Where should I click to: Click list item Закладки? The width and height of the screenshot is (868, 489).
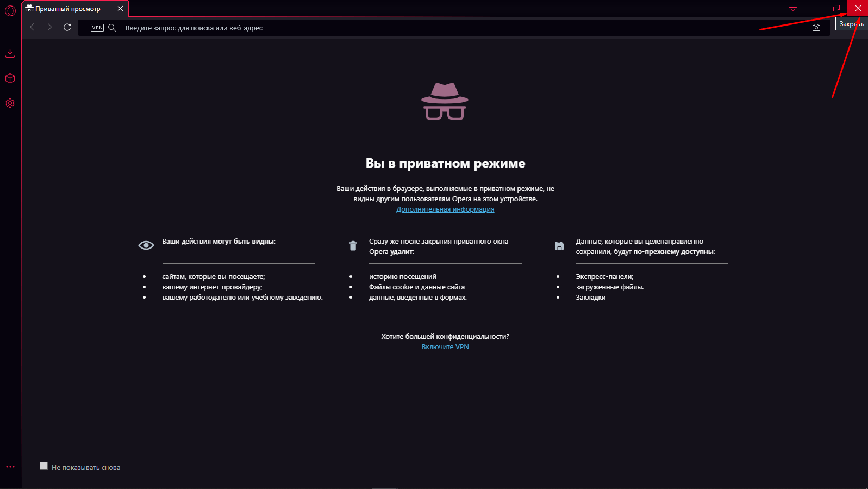[591, 298]
